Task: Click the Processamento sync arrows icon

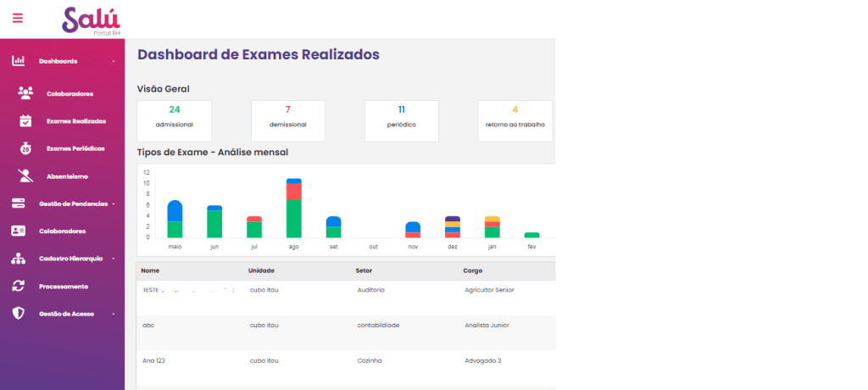Action: click(x=18, y=286)
